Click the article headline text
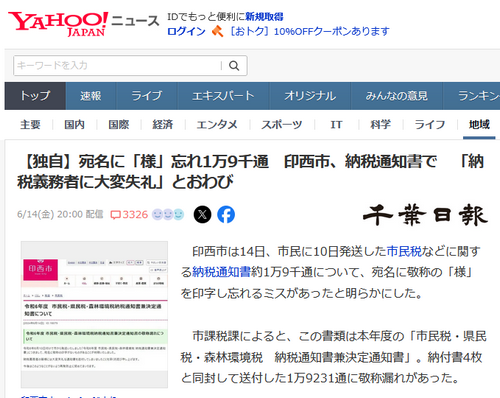This screenshot has width=500, height=398. (251, 172)
